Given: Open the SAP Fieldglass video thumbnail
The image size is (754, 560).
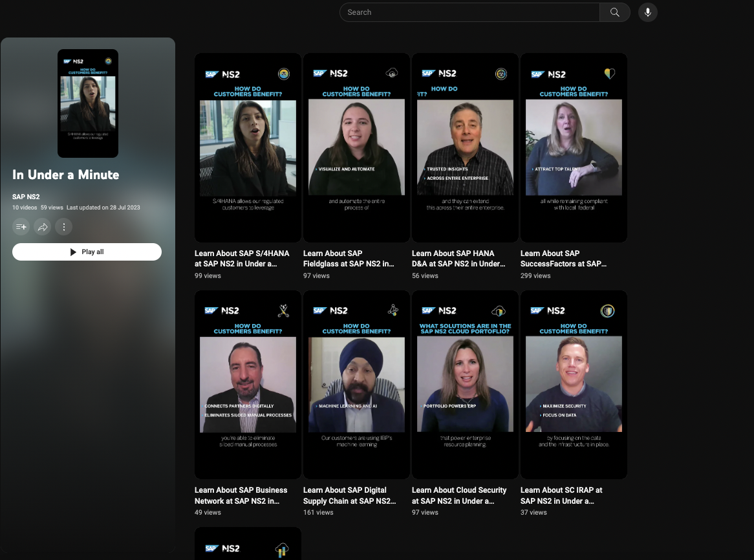Looking at the screenshot, I should (x=356, y=147).
